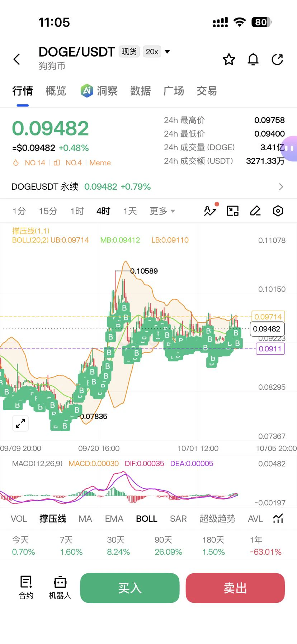Open indicator settings icon beside AVL
The height and width of the screenshot is (644, 297).
coord(278,518)
